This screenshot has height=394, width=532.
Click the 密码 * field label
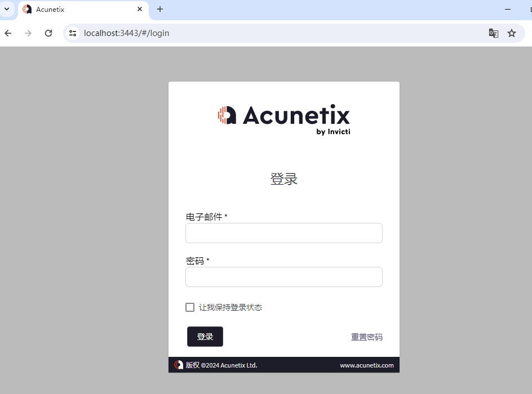point(197,261)
